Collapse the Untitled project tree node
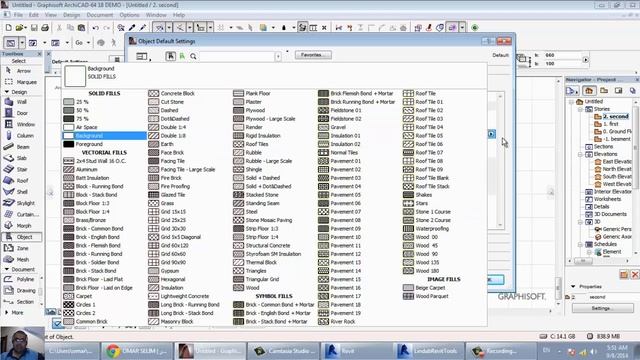This screenshot has height=360, width=640. [571, 101]
